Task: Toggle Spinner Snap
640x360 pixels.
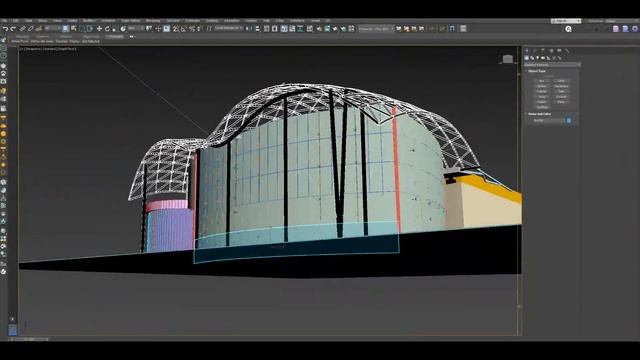Action: click(199, 29)
